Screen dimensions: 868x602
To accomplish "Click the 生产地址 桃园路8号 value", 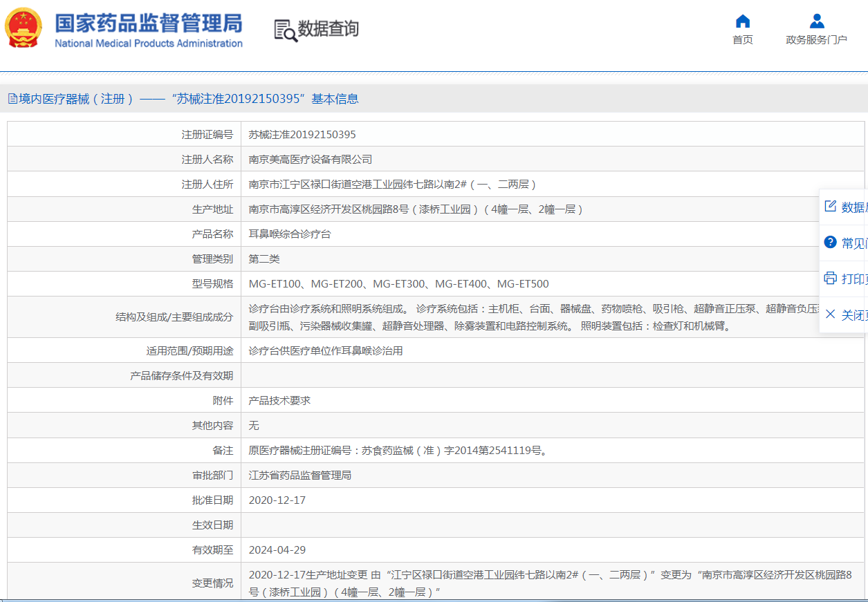I will pos(416,209).
